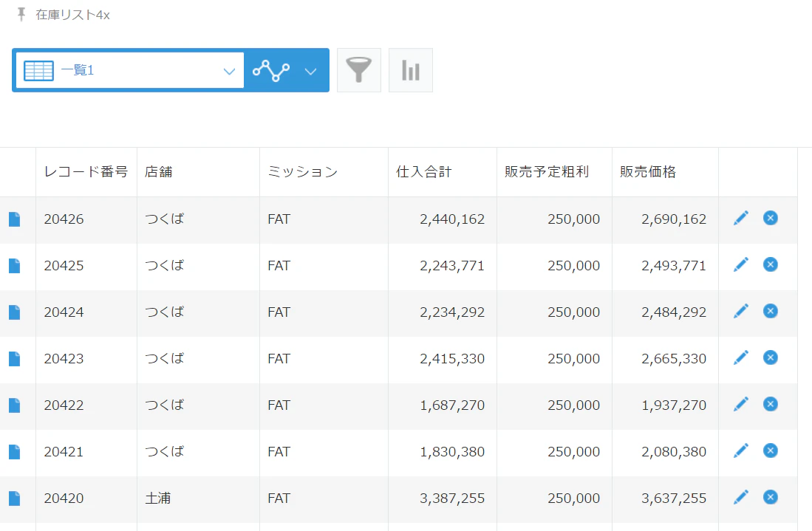Click the 在庫リスト4x app title
The image size is (812, 531).
point(72,15)
